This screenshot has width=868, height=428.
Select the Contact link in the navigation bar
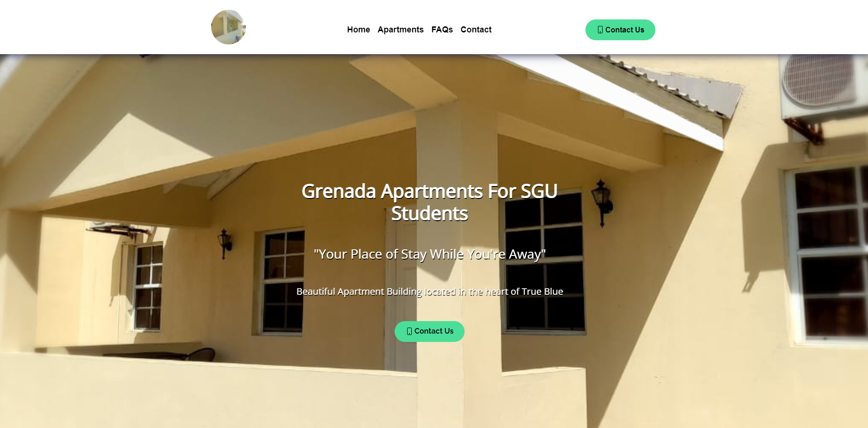(x=476, y=30)
